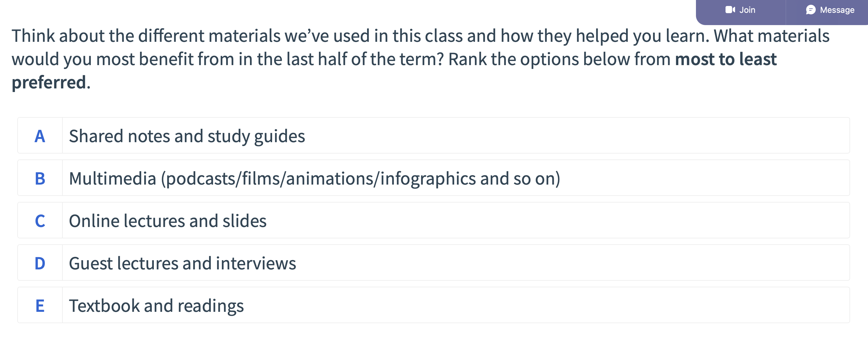Click the Shared notes and study guides text
Image resolution: width=868 pixels, height=362 pixels.
pyautogui.click(x=187, y=136)
